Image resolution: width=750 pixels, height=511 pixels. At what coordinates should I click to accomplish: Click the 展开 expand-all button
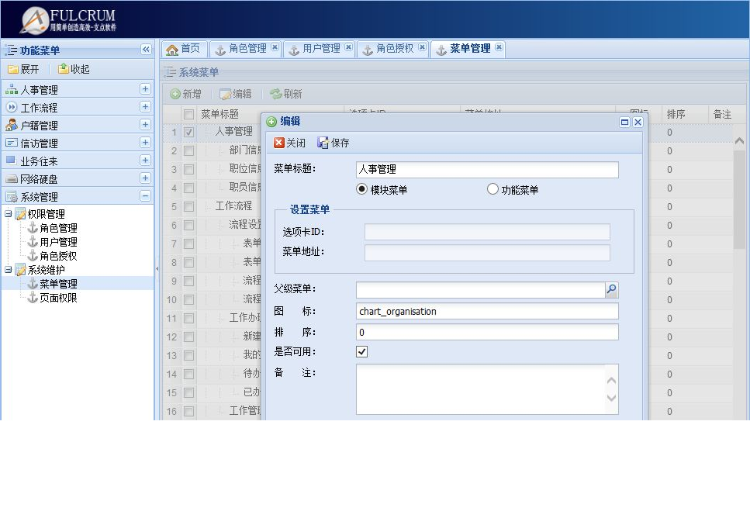(23, 69)
